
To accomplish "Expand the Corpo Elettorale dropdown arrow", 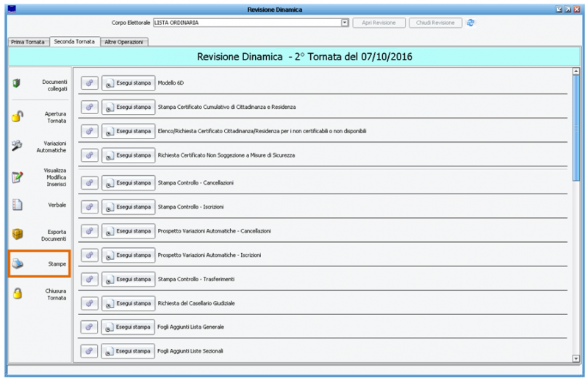I will point(345,23).
